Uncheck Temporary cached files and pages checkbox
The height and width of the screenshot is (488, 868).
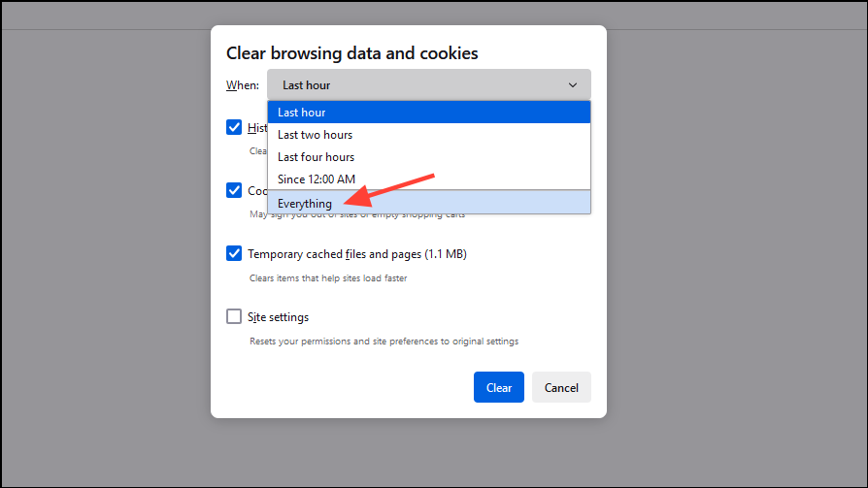coord(234,253)
